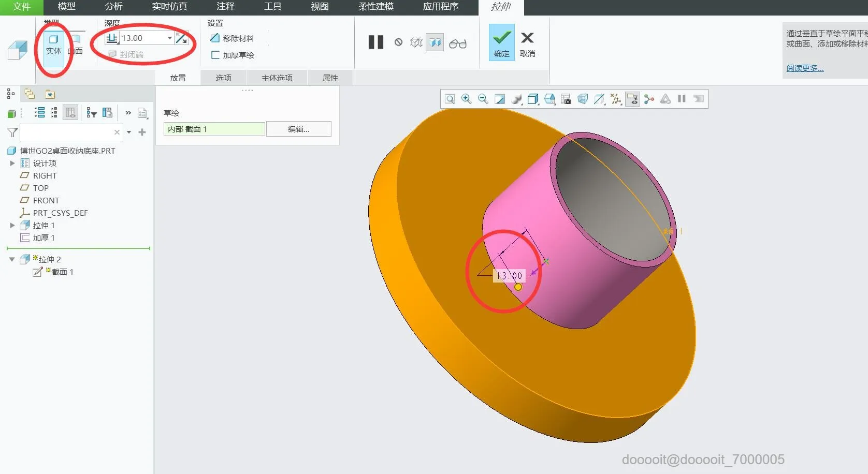Open the depth value dropdown arrow
Viewport: 868px width, 474px height.
point(169,38)
